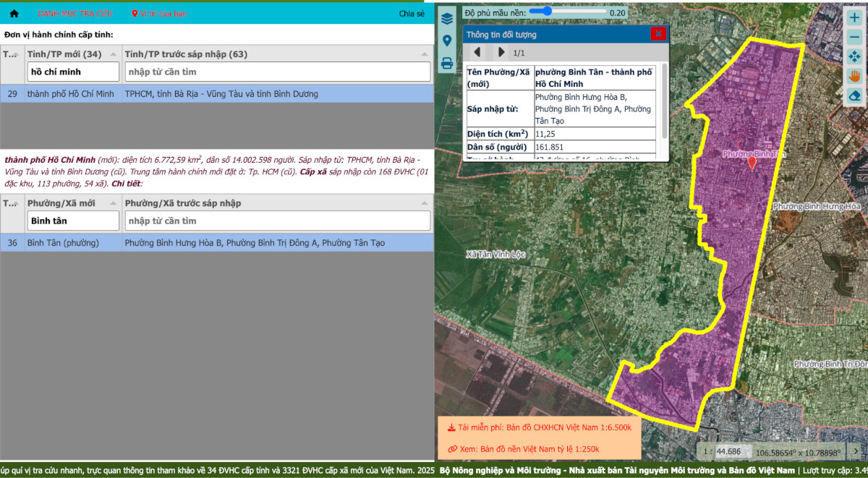Close the Thông tin đối tượng popup
868x478 pixels.
click(x=658, y=34)
